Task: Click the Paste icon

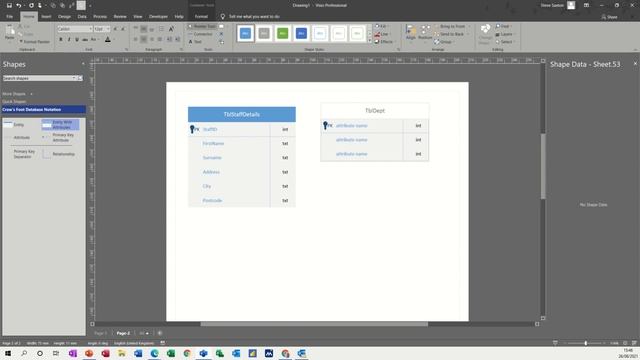Action: tap(9, 32)
